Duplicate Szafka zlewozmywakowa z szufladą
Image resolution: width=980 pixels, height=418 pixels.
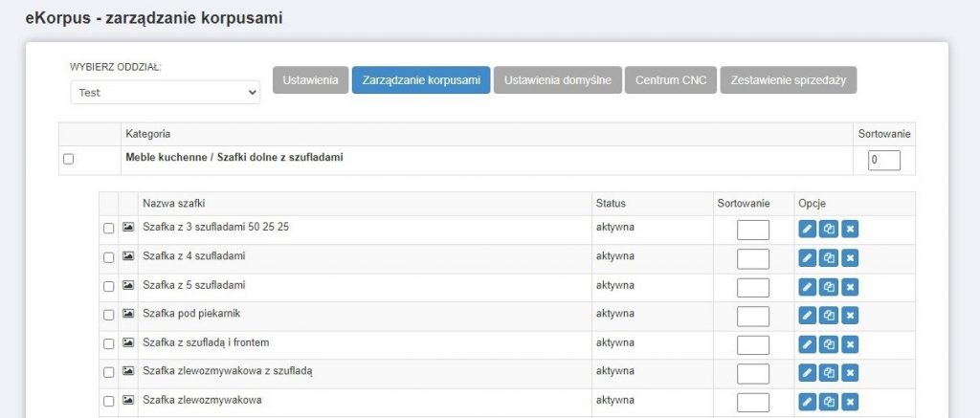(x=829, y=373)
